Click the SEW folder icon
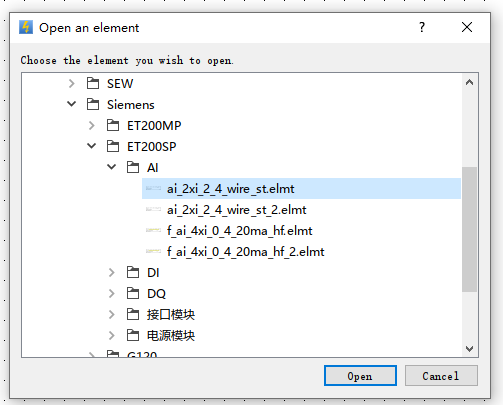This screenshot has height=405, width=503. point(93,83)
